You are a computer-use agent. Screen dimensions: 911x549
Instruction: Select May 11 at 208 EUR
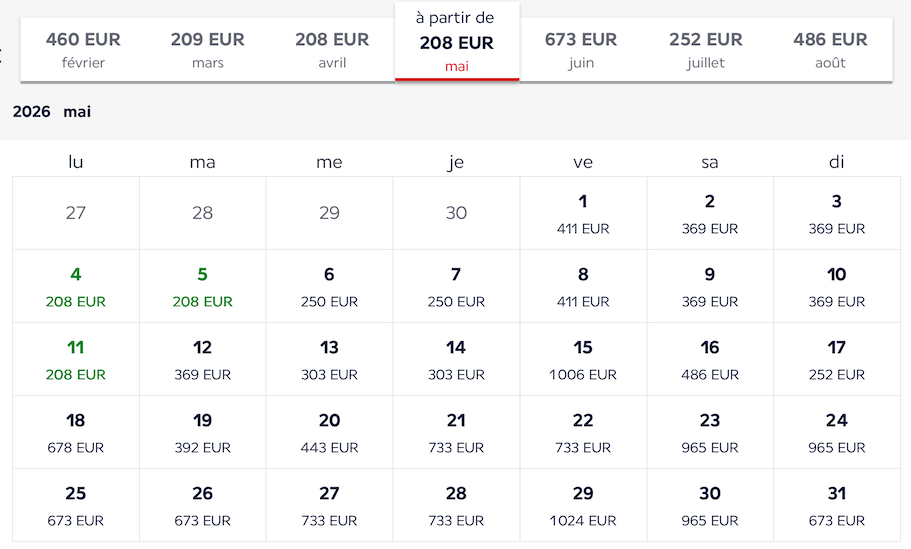click(76, 360)
